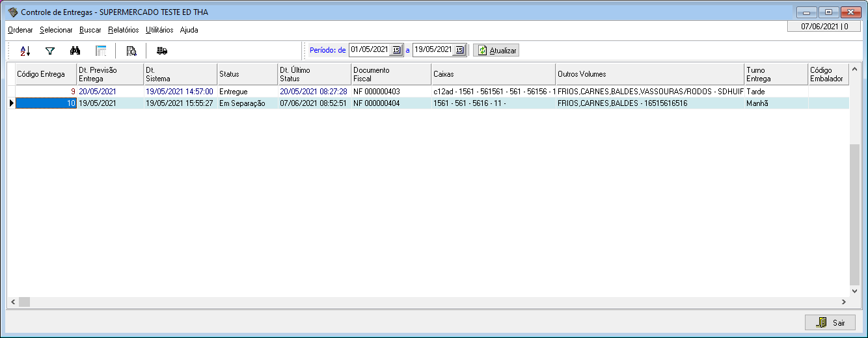Click the Sair exit button
868x338 pixels.
click(x=830, y=322)
